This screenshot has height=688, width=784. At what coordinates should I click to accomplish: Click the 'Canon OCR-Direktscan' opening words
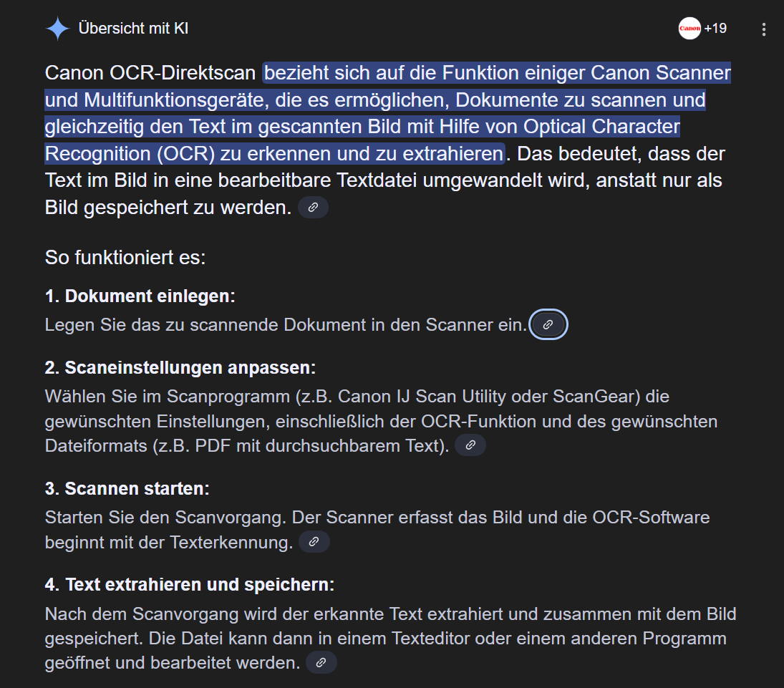150,73
